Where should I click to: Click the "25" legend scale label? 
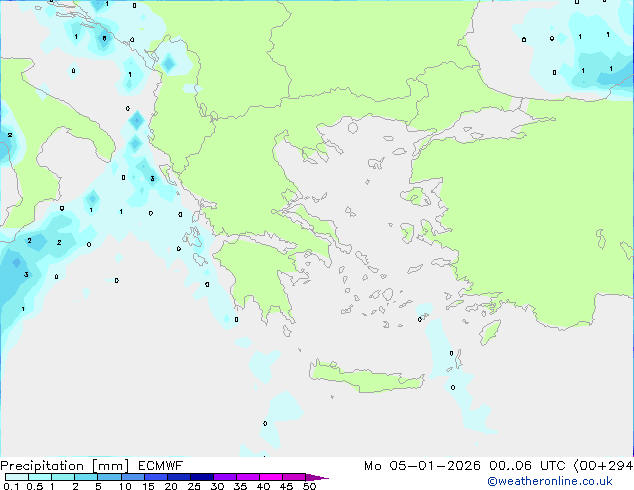click(194, 486)
